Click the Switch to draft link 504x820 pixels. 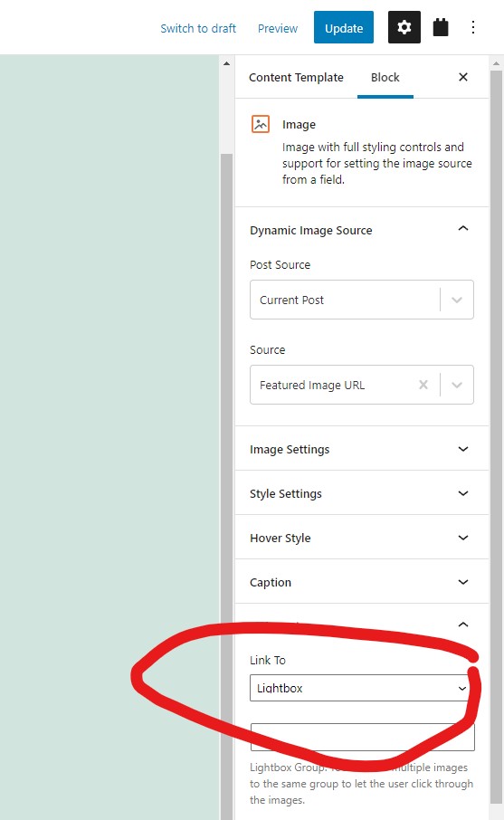[198, 28]
